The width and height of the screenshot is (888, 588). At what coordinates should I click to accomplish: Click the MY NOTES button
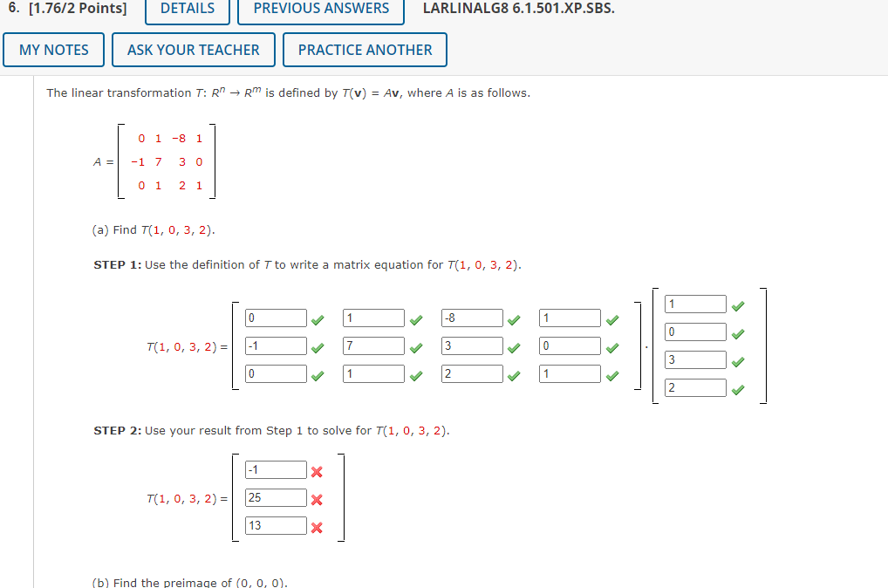53,50
